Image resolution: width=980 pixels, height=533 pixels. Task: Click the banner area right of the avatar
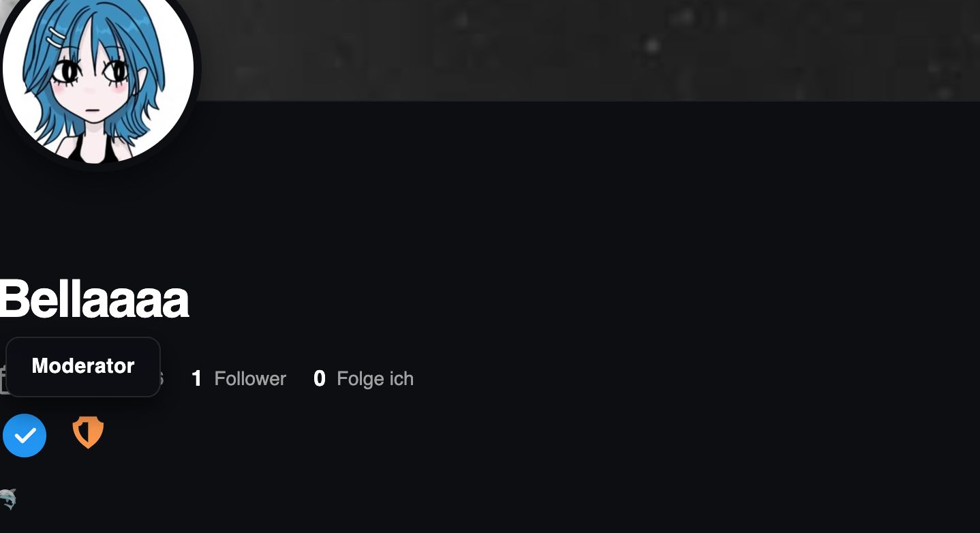(586, 50)
